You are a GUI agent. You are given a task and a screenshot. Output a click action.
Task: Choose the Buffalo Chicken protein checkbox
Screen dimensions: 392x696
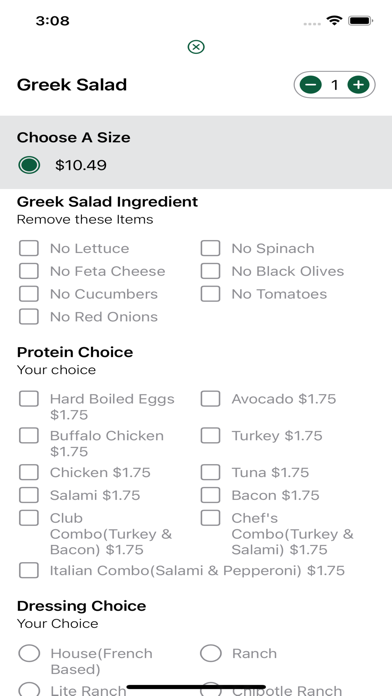[x=29, y=435]
